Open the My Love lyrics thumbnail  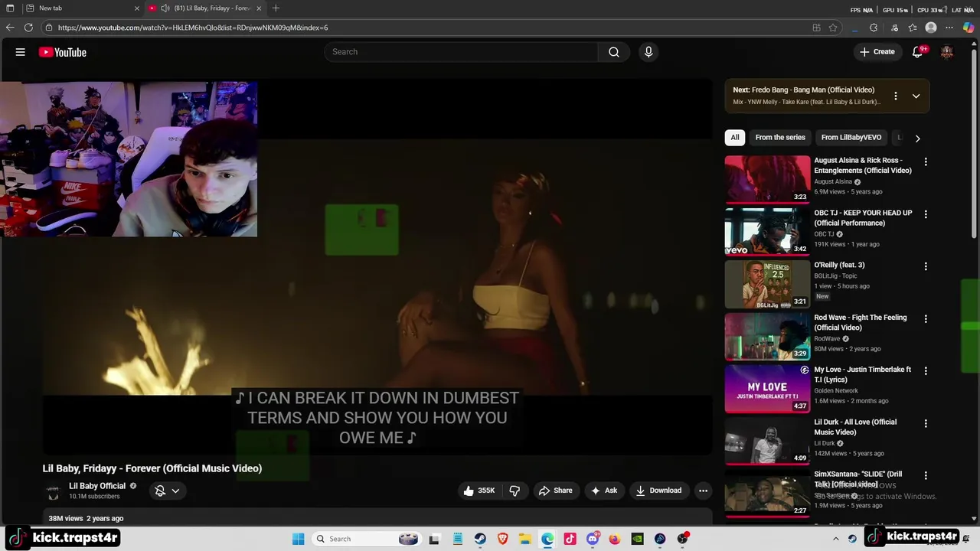click(767, 388)
